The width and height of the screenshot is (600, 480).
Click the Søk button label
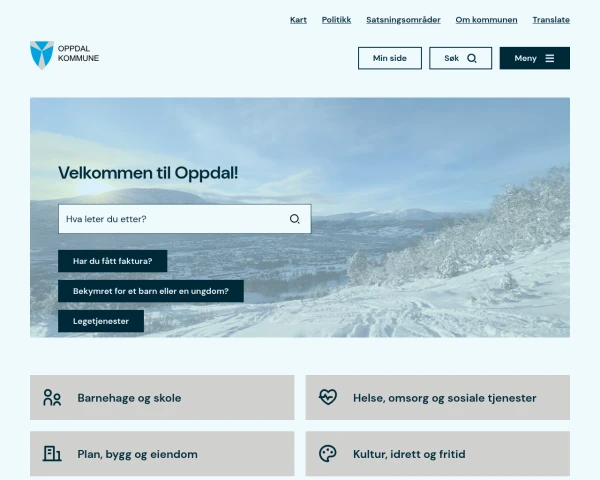tap(452, 58)
